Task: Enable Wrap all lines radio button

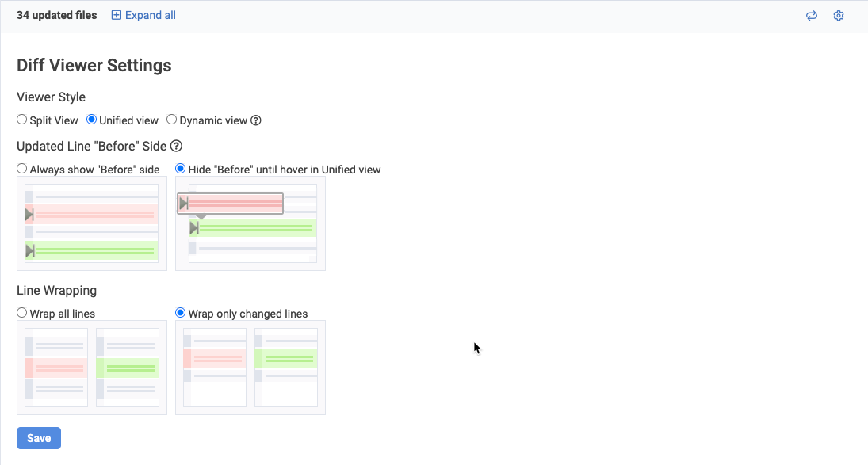Action: click(x=22, y=313)
